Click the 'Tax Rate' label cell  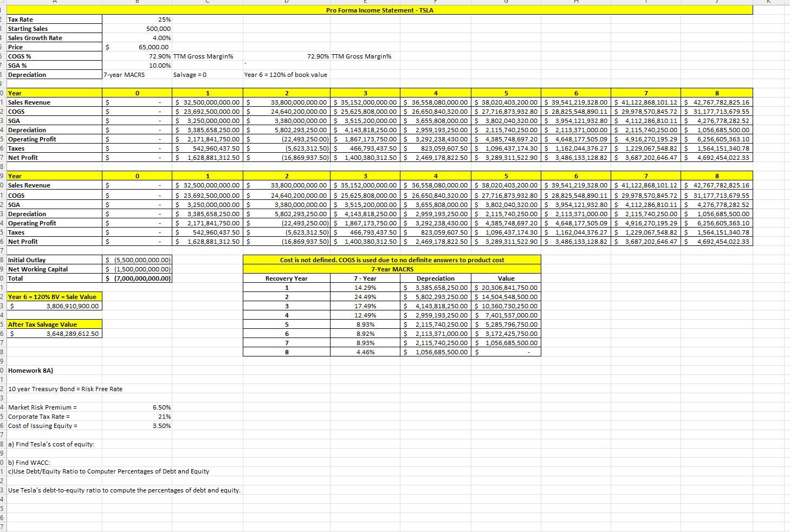pos(54,20)
